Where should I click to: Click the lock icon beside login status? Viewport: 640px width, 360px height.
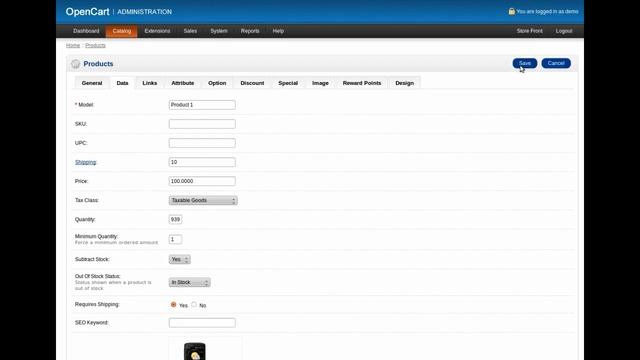(x=511, y=11)
